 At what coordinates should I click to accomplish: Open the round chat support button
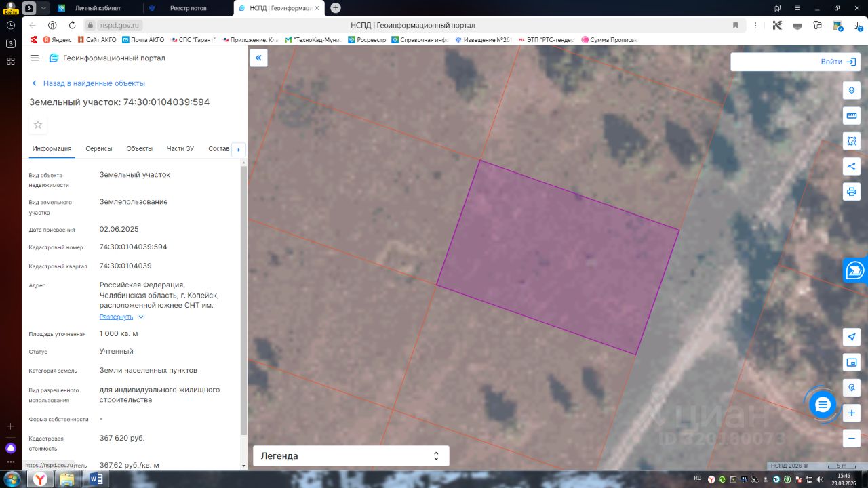click(823, 405)
